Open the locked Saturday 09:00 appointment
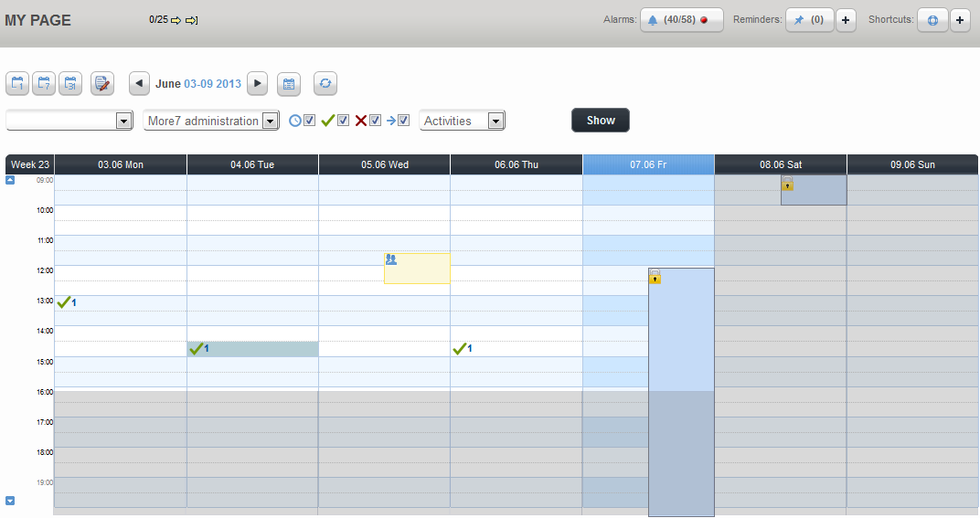This screenshot has width=980, height=518. pos(814,190)
